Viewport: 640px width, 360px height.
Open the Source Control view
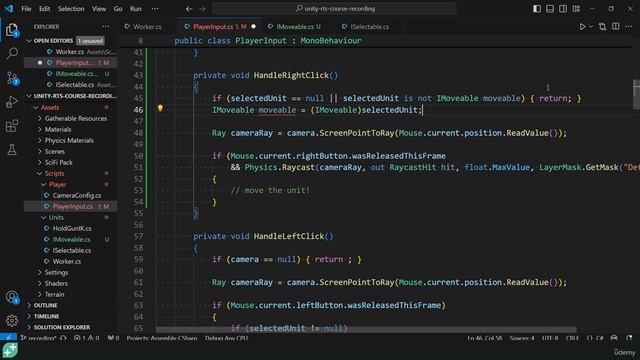pyautogui.click(x=12, y=78)
